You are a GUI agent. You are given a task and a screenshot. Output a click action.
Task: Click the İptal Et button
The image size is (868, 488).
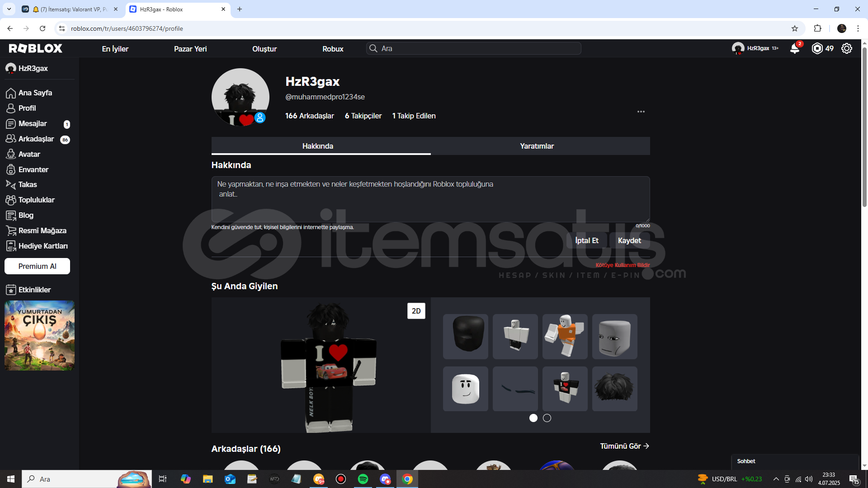pyautogui.click(x=586, y=240)
